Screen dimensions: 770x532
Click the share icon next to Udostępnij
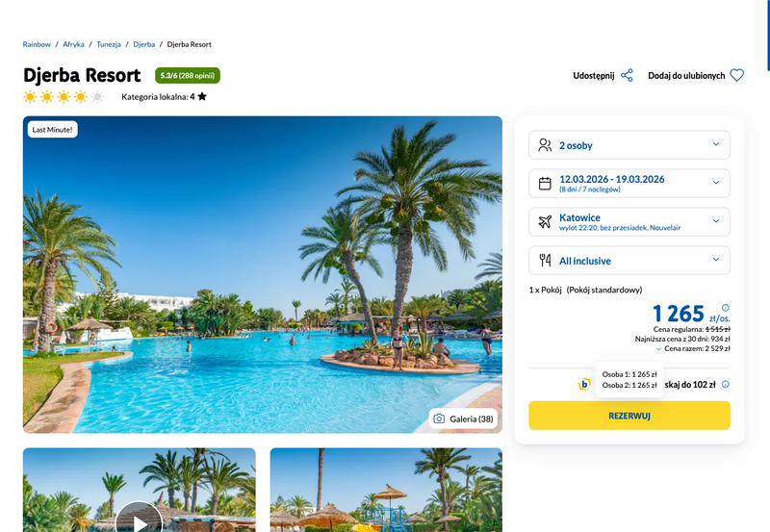627,76
